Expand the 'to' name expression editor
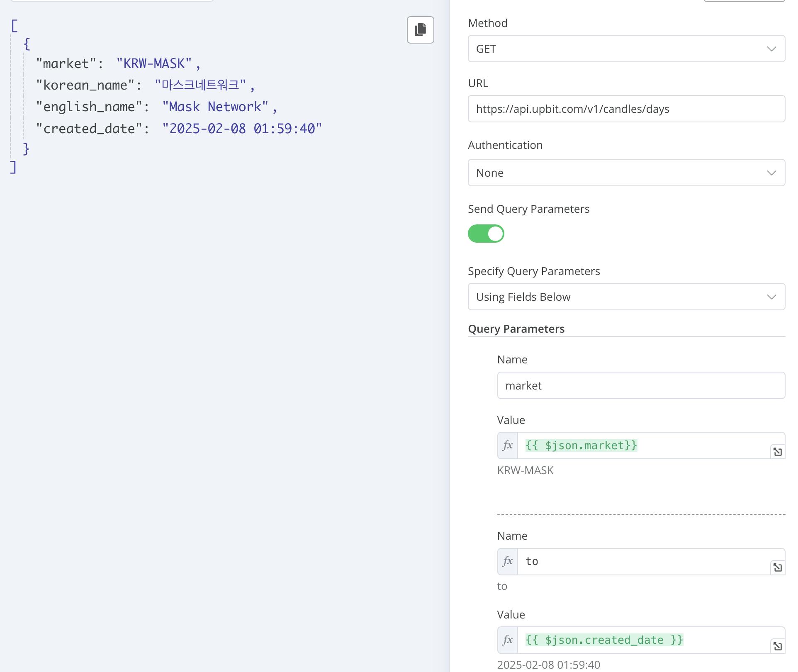This screenshot has width=798, height=672. point(777,567)
